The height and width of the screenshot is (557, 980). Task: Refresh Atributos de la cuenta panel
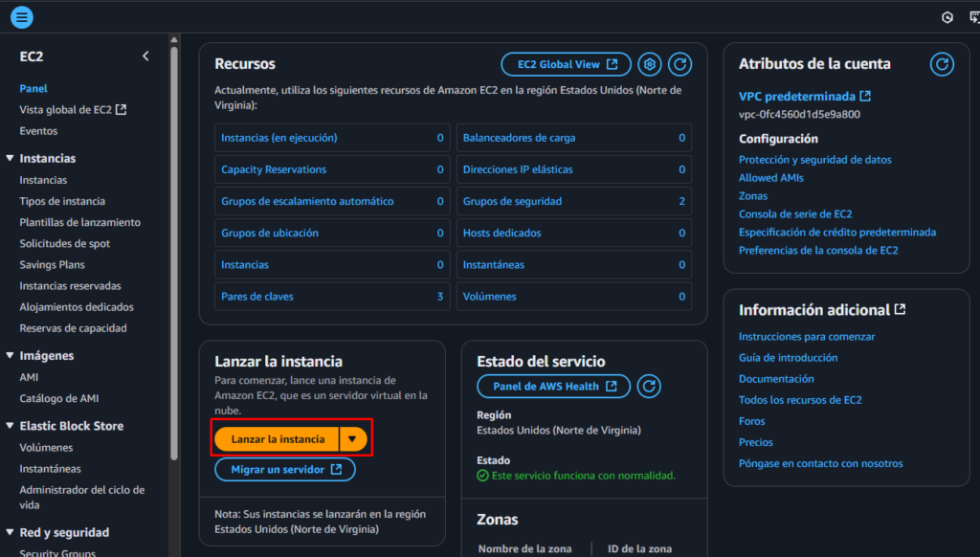pyautogui.click(x=942, y=64)
